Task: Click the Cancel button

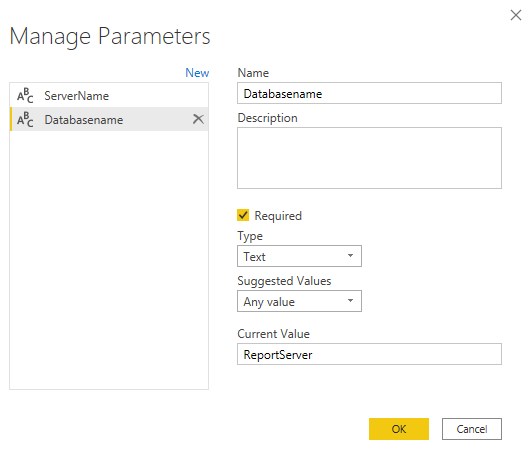Action: [x=472, y=429]
